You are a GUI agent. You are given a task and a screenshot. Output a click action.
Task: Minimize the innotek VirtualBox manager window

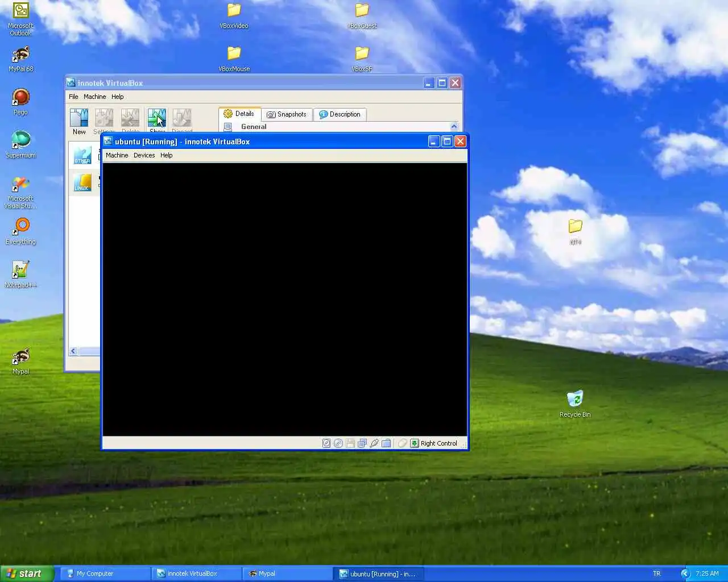coord(429,83)
